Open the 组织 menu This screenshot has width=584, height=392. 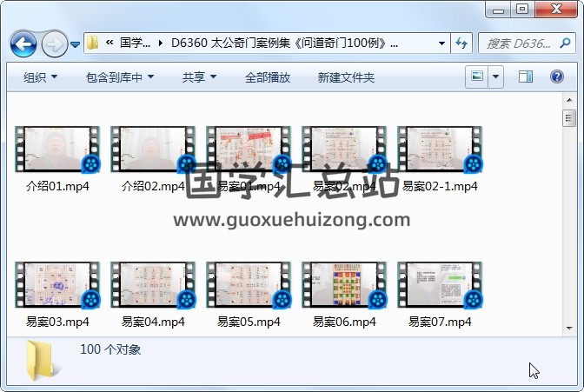[x=40, y=77]
